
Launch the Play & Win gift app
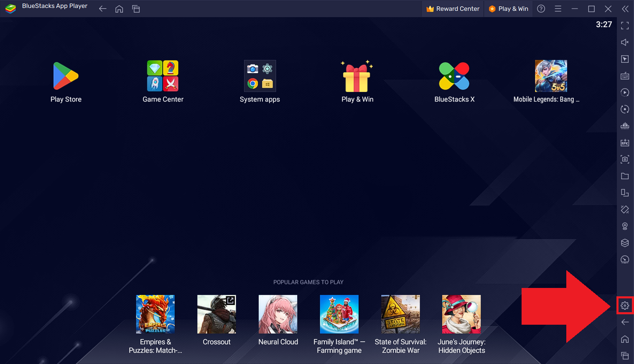357,76
